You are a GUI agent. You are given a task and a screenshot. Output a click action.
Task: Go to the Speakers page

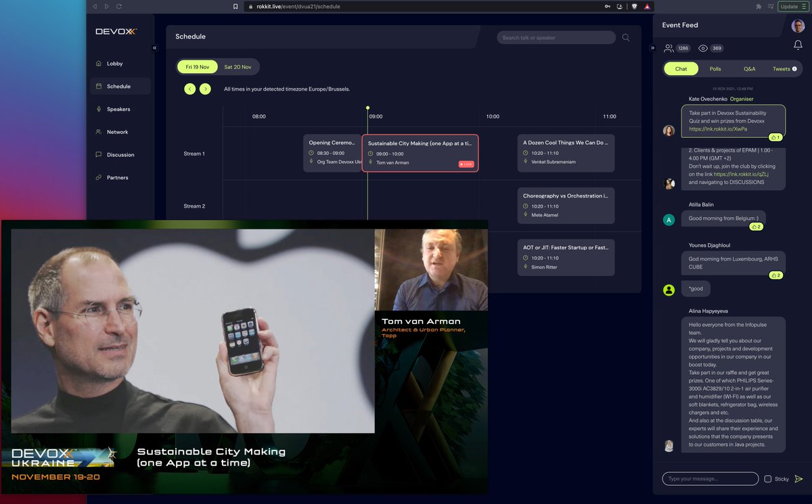[120, 109]
